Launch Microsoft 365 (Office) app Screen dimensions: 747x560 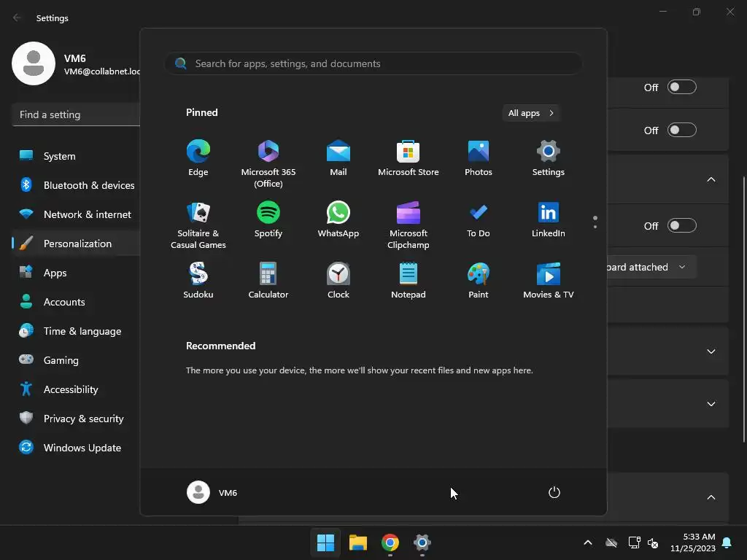tap(268, 164)
